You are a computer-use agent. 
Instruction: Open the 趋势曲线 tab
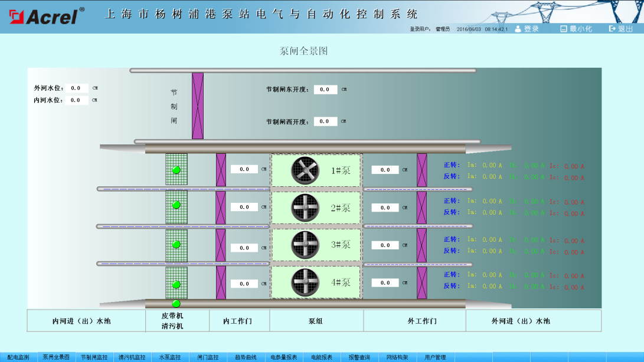pyautogui.click(x=246, y=357)
